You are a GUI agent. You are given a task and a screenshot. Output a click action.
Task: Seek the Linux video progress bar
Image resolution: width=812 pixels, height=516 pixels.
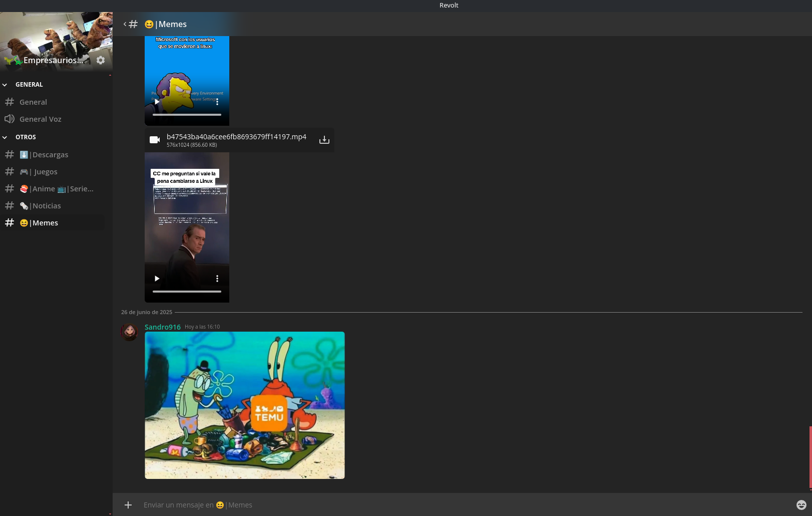pyautogui.click(x=187, y=292)
